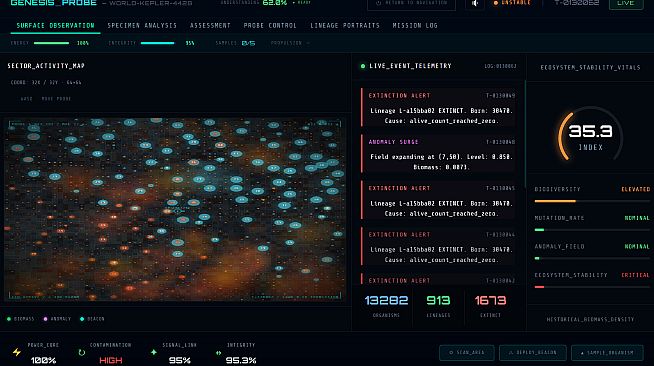This screenshot has height=366, width=654.
Task: Toggle the Biomass legend marker
Action: point(9,319)
